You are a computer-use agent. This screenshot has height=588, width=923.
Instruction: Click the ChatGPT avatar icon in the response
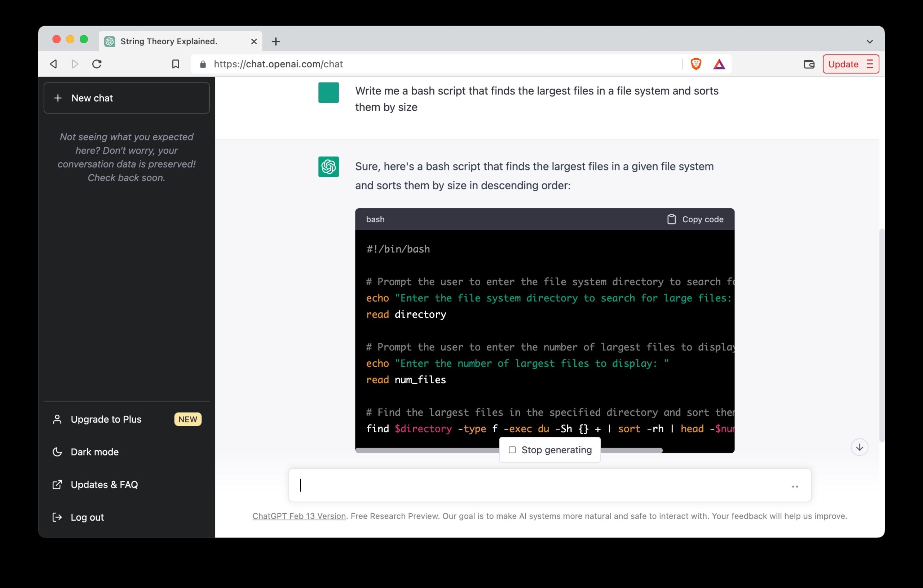click(x=328, y=166)
